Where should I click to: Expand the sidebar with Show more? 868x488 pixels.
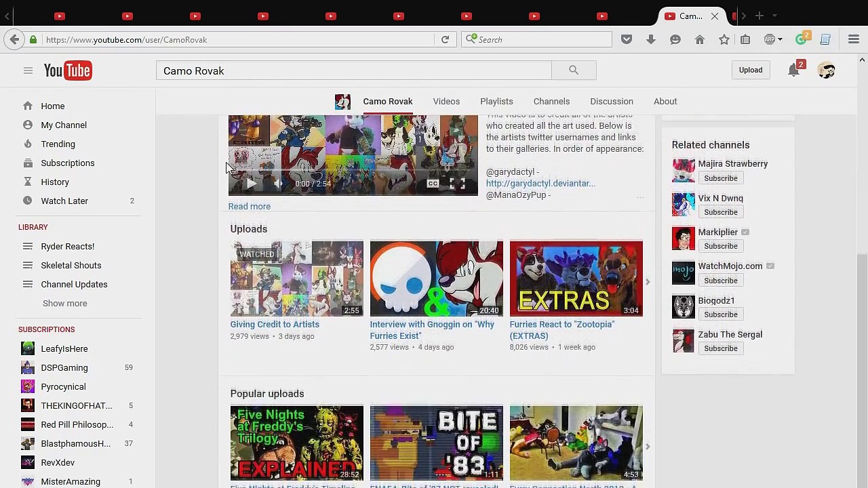coord(65,303)
